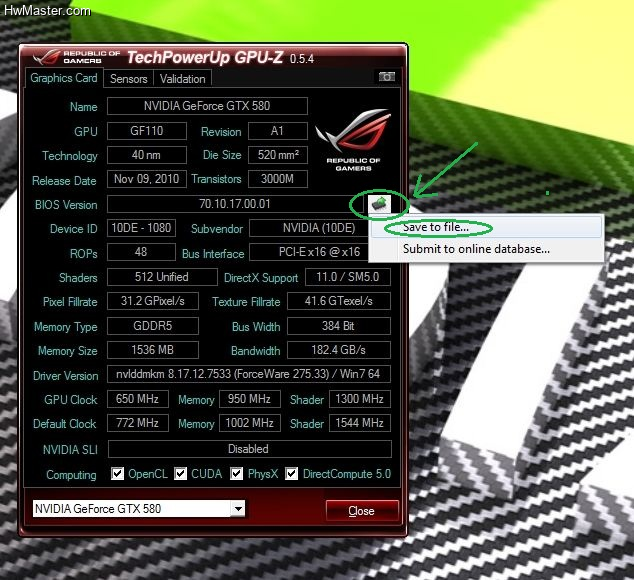Viewport: 634px width, 580px height.
Task: Expand the GPU selection dropdown arrow
Action: [x=238, y=508]
